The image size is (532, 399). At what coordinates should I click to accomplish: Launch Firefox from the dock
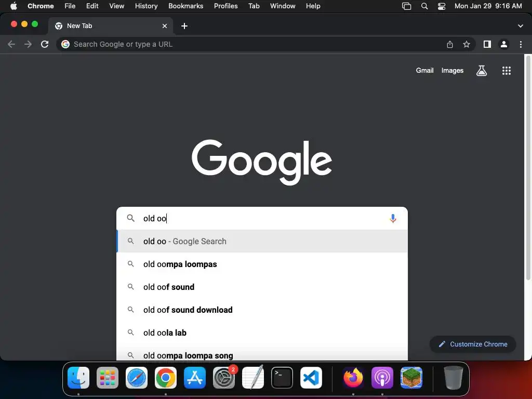coord(353,378)
